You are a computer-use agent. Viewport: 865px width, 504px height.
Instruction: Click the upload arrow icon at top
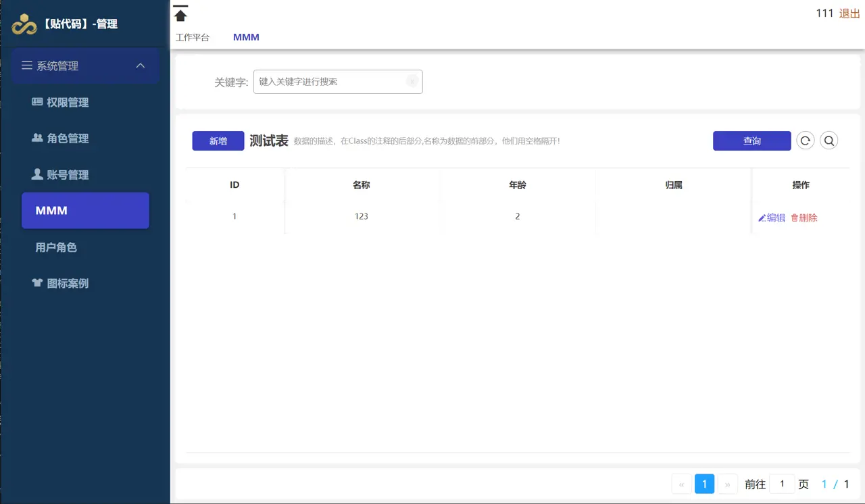click(180, 14)
